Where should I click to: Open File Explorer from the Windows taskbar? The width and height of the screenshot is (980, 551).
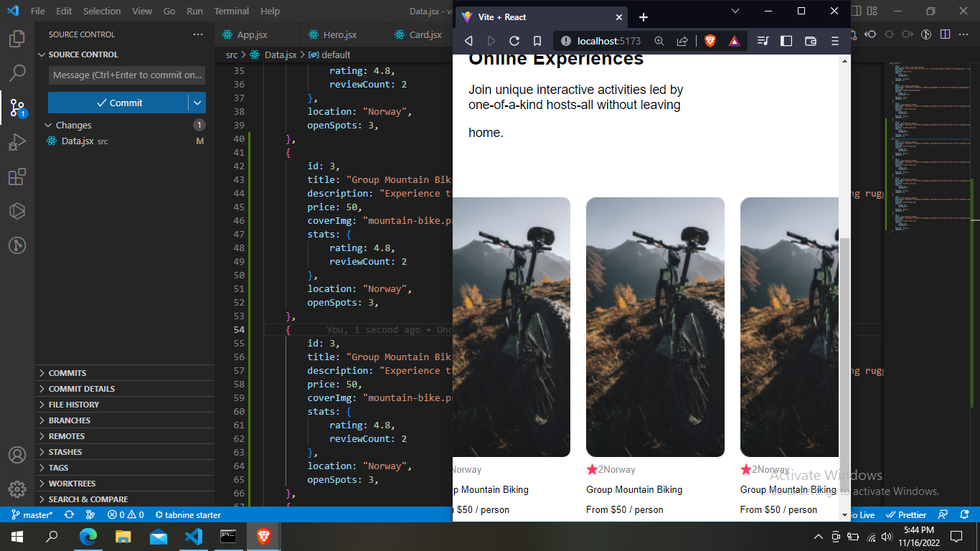click(123, 536)
